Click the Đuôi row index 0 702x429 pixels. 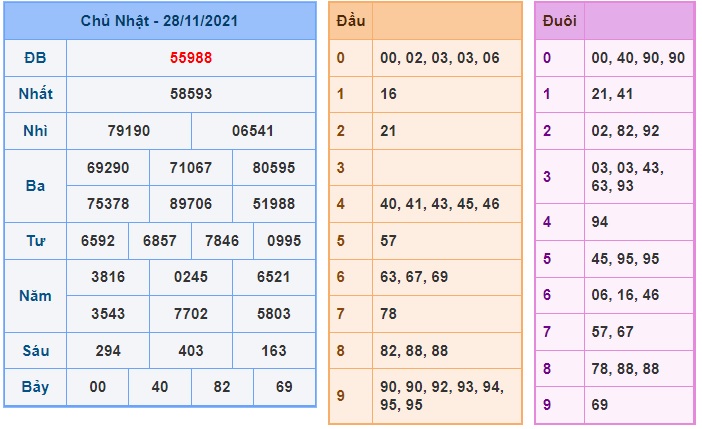tap(547, 58)
